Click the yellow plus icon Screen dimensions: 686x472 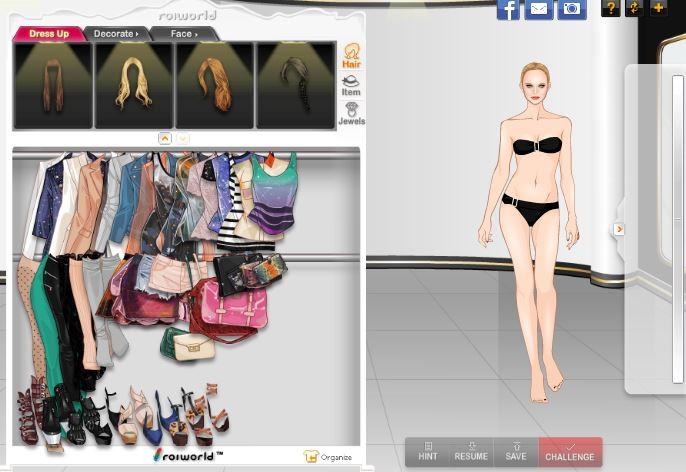(658, 8)
